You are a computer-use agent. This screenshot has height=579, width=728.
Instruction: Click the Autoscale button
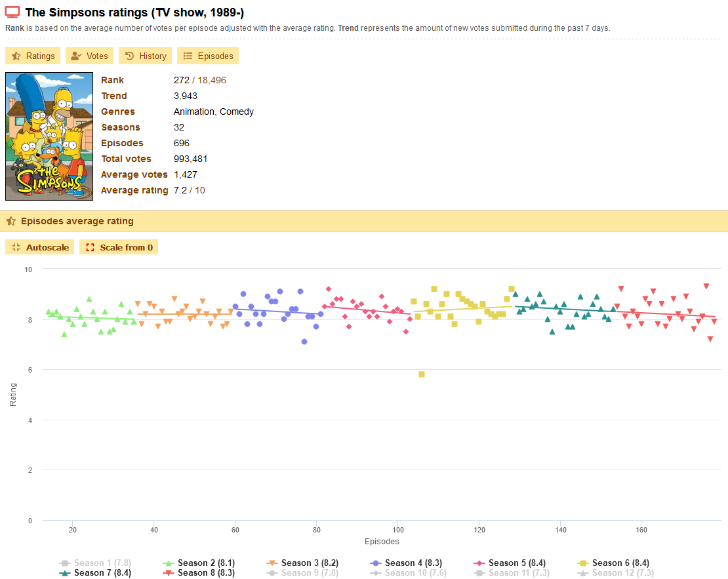[x=40, y=247]
